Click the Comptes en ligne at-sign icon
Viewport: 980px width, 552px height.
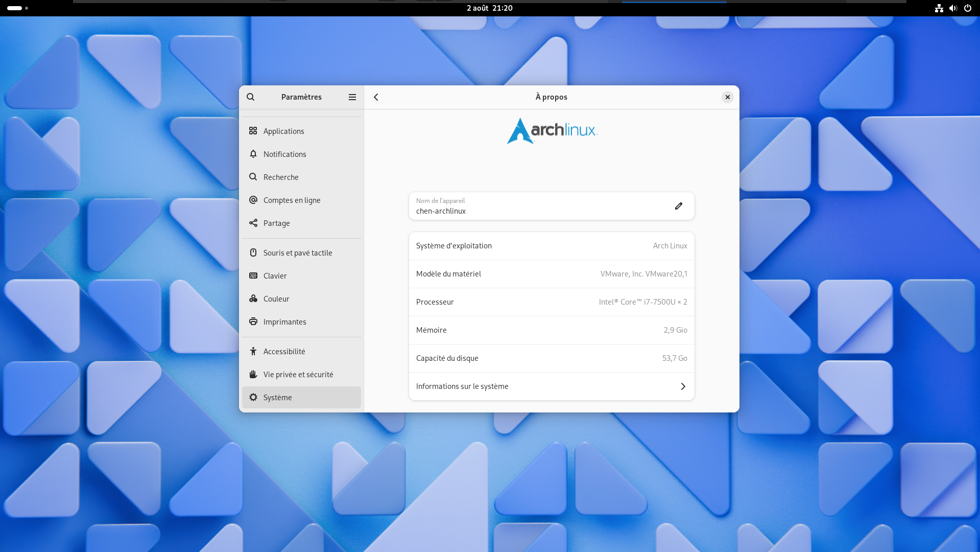click(253, 200)
